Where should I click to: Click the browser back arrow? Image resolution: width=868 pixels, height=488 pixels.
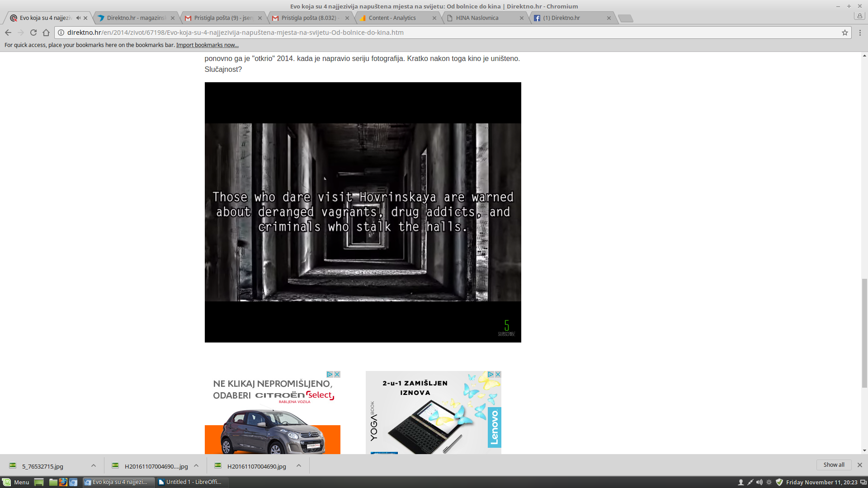tap(8, 33)
